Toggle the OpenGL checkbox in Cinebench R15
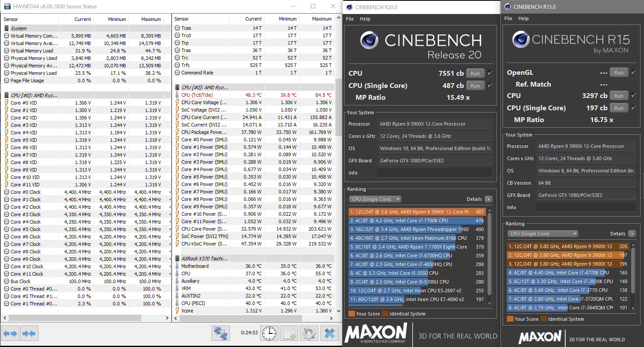 pyautogui.click(x=633, y=72)
